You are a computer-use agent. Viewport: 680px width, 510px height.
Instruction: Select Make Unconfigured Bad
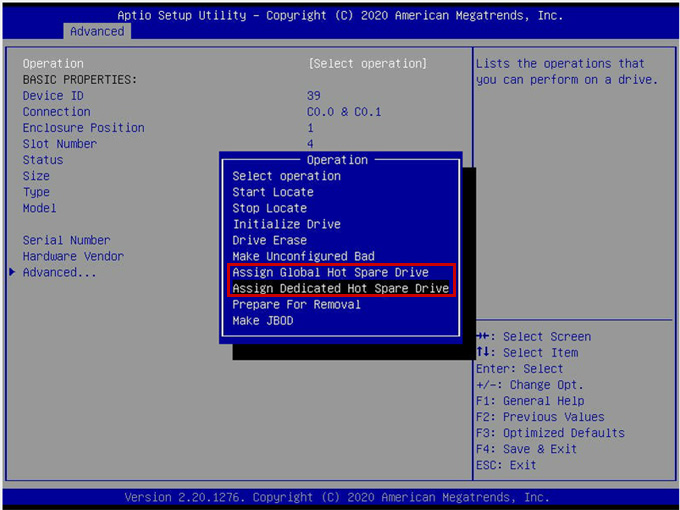(303, 256)
